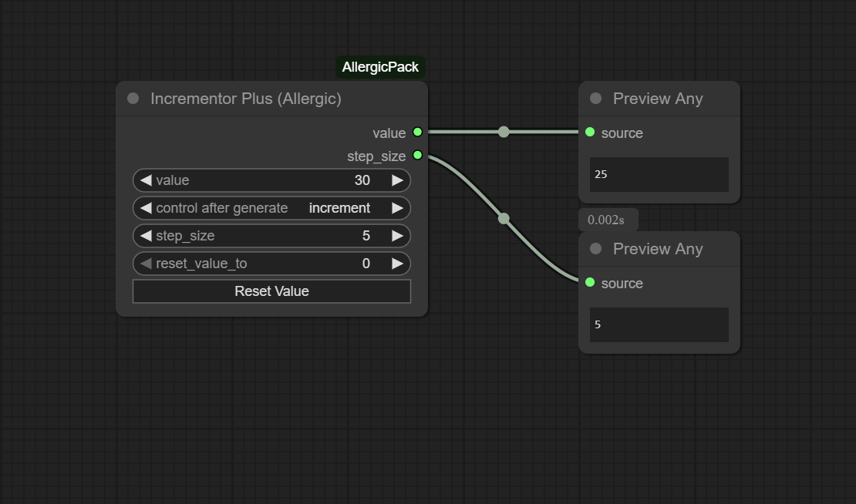Increase reset_value_to with the right arrow
The width and height of the screenshot is (856, 504).
(397, 264)
